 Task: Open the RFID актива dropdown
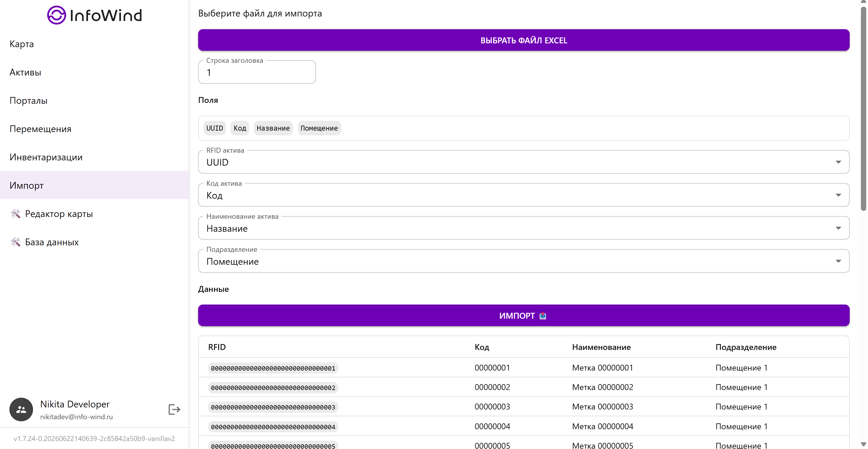tap(524, 162)
